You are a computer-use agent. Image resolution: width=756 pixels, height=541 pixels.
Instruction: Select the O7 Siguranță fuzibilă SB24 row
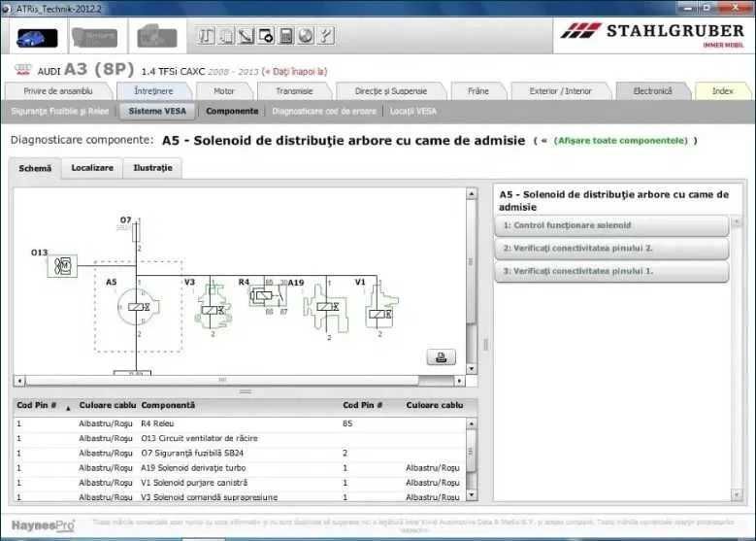tap(240, 454)
